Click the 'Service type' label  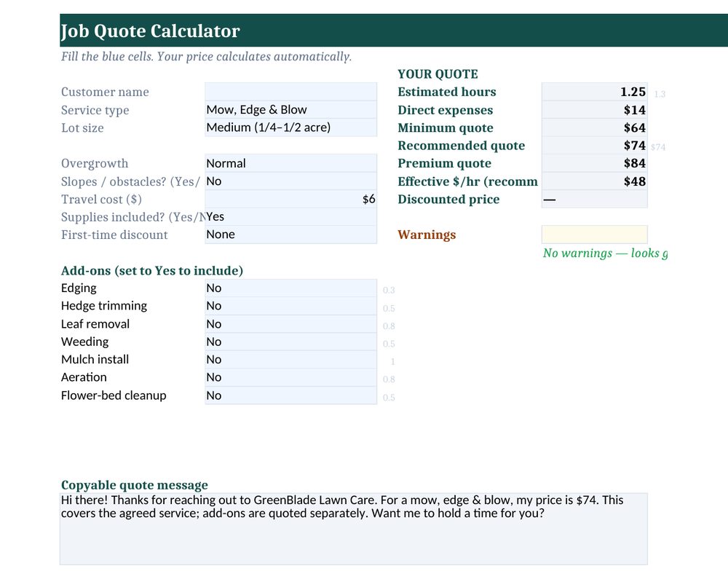(x=95, y=110)
